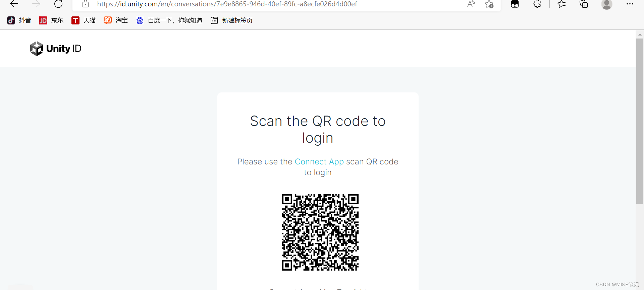The image size is (644, 290).
Task: Open the 天猫 bookmark
Action: coord(84,20)
